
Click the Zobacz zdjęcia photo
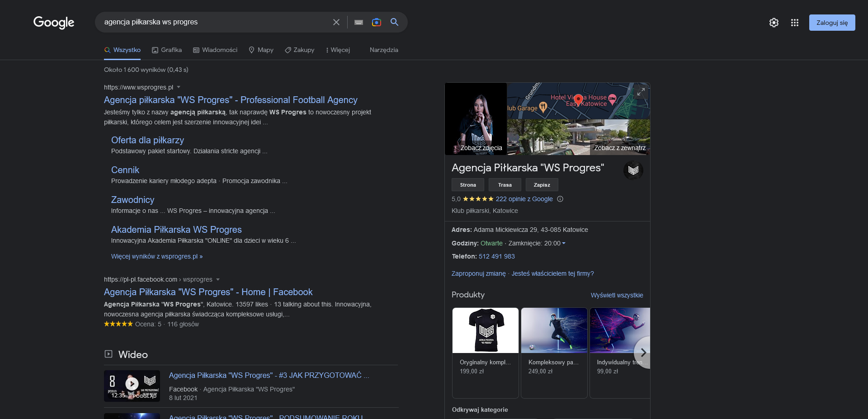476,119
